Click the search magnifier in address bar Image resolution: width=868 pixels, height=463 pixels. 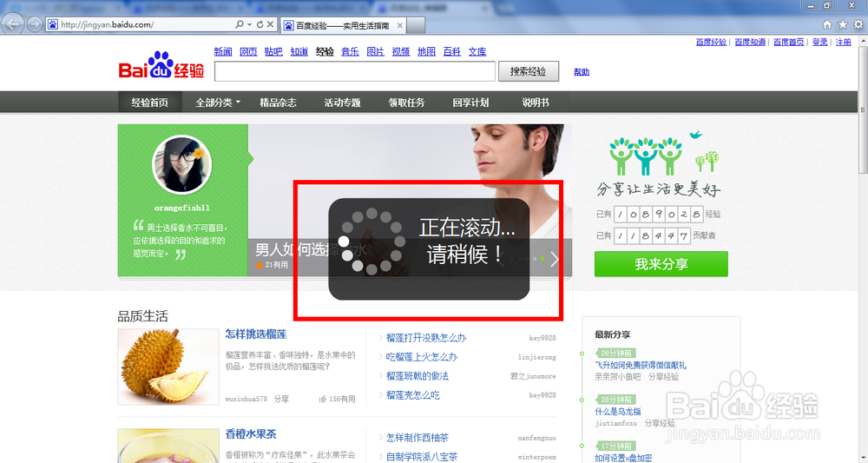pyautogui.click(x=240, y=24)
